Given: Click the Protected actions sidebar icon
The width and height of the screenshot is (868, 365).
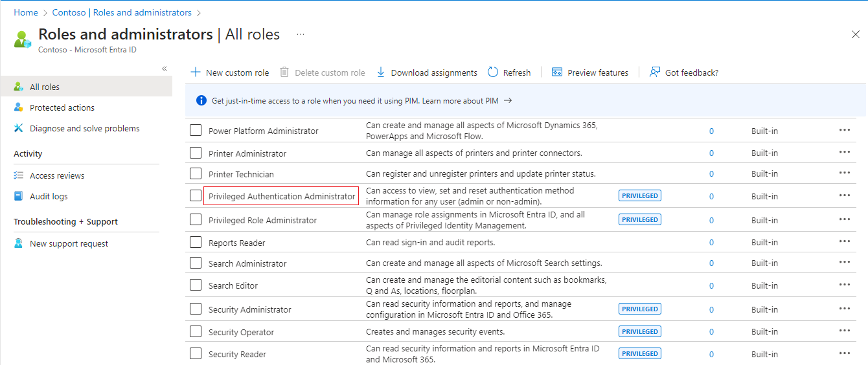Looking at the screenshot, I should (x=19, y=107).
